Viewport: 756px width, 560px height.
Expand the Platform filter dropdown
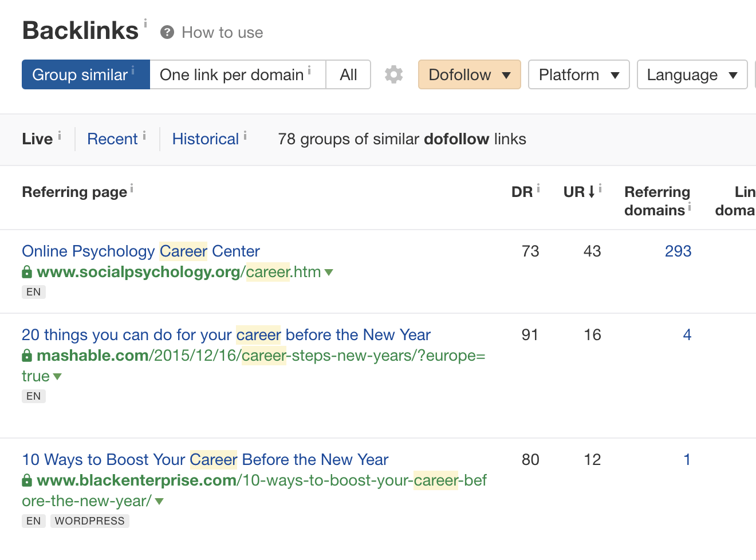pos(578,74)
